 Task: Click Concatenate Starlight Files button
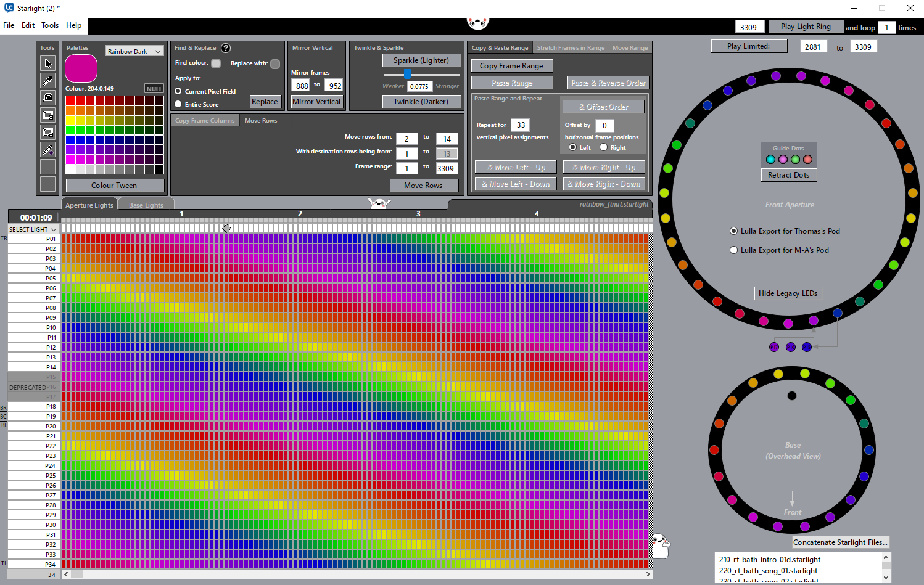point(840,542)
